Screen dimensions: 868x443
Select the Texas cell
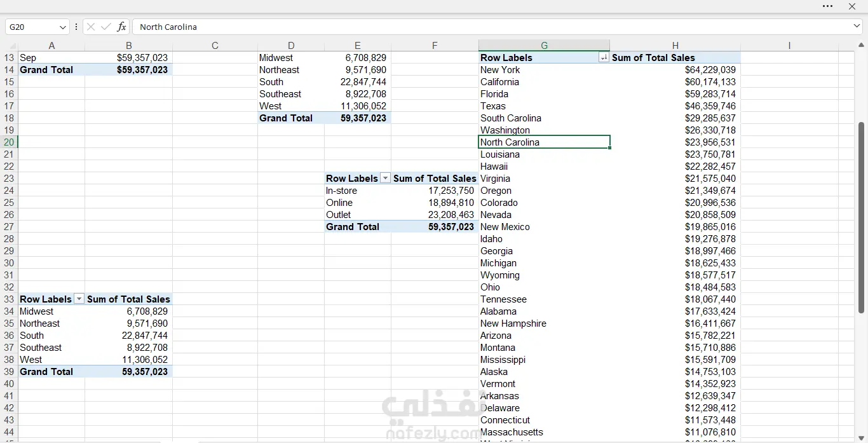click(x=544, y=106)
